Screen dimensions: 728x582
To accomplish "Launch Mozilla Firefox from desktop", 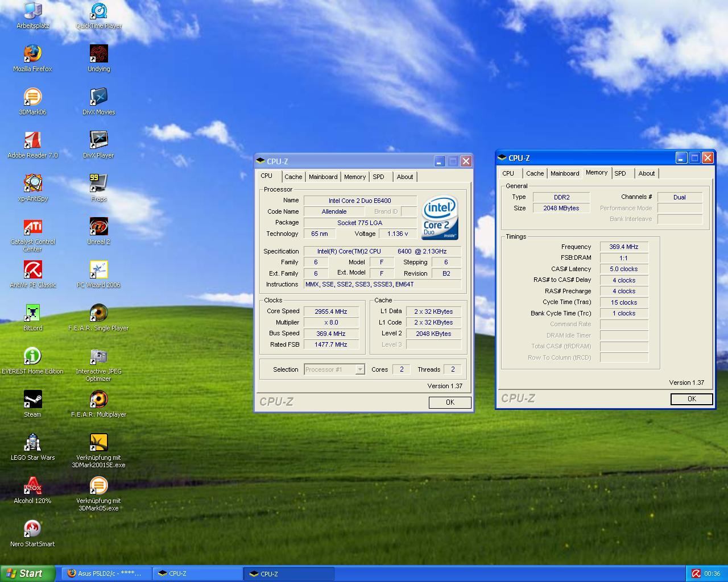I will coord(32,54).
